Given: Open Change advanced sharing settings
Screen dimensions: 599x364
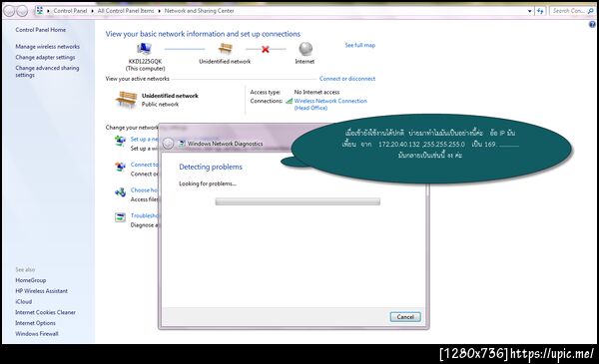Looking at the screenshot, I should (47, 72).
